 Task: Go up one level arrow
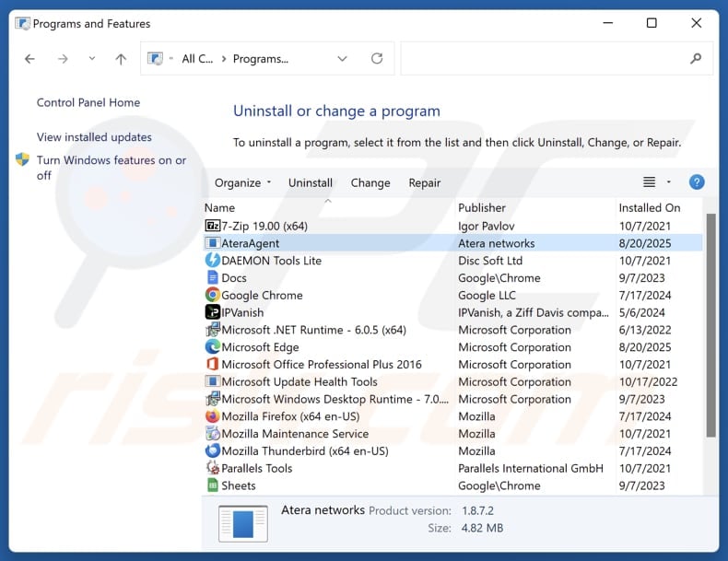121,59
